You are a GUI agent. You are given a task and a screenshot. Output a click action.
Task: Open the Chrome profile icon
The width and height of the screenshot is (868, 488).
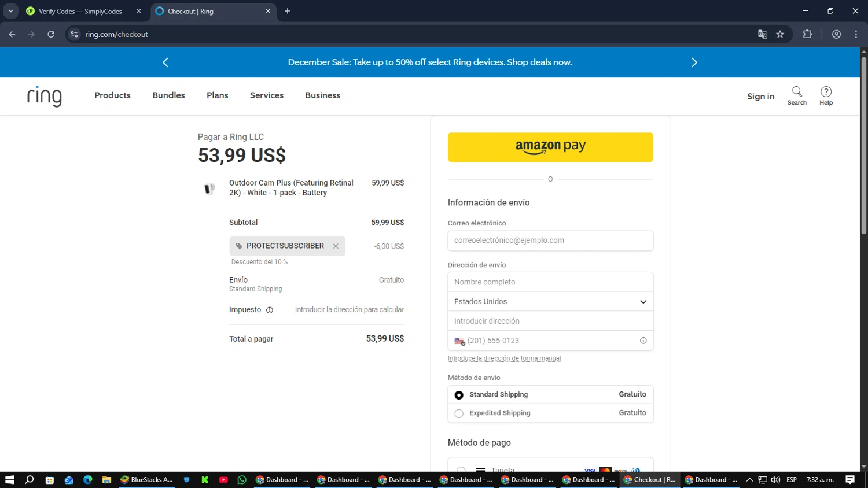pos(836,34)
